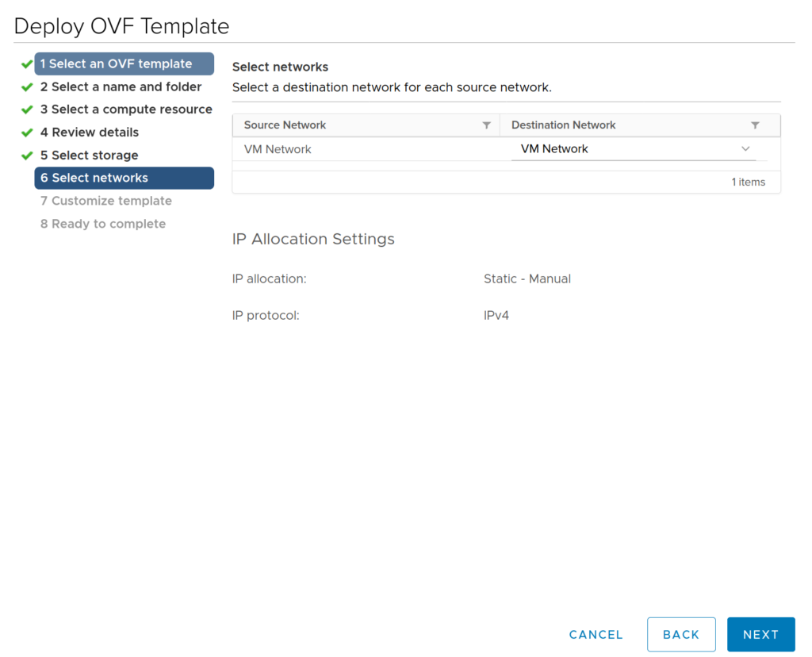Image resolution: width=812 pixels, height=657 pixels.
Task: Open the Destination Network dropdown
Action: (x=634, y=149)
